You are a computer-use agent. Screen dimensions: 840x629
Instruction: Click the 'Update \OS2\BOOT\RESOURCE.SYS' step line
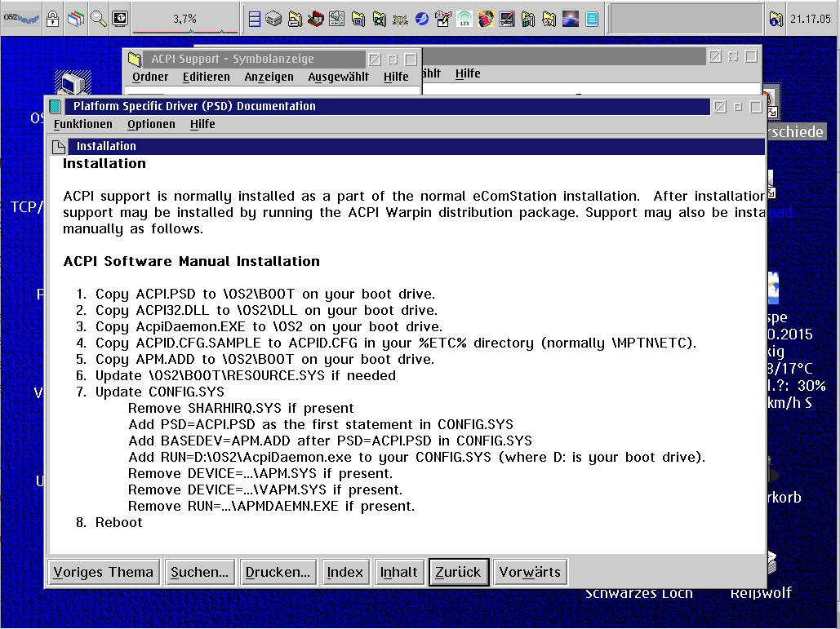(246, 376)
